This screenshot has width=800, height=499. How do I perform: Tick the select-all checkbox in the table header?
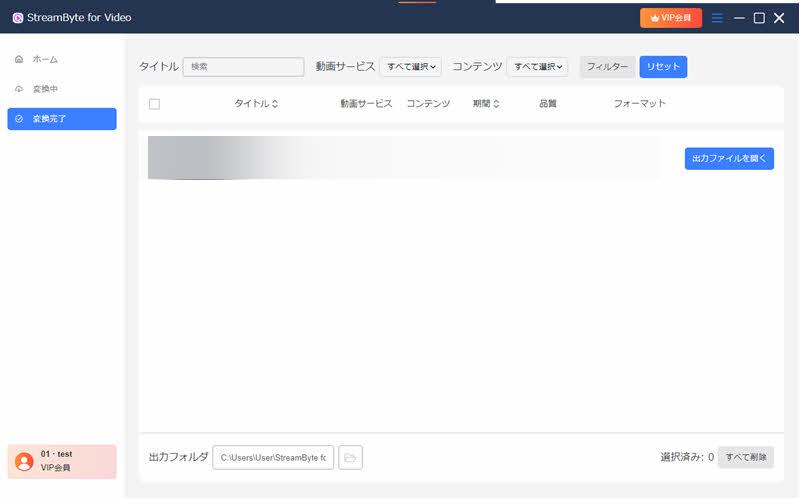coord(155,104)
